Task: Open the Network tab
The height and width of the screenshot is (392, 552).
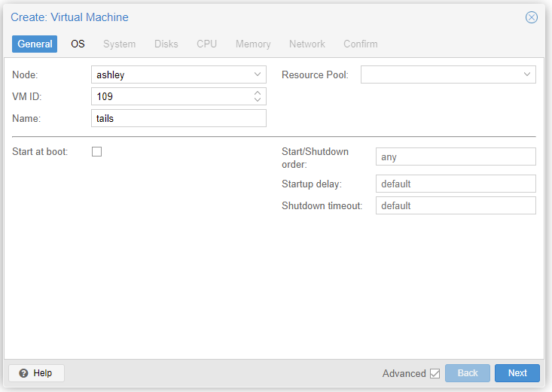Action: [x=307, y=44]
